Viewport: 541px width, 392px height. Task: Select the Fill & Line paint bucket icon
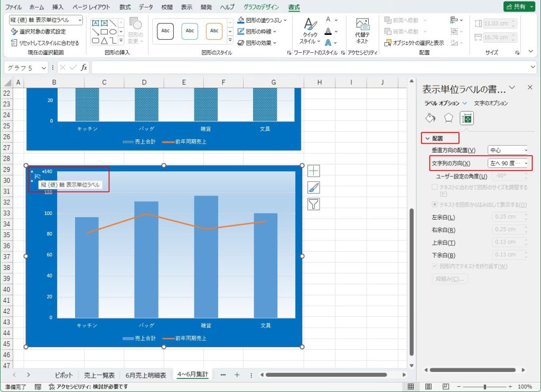pyautogui.click(x=430, y=118)
